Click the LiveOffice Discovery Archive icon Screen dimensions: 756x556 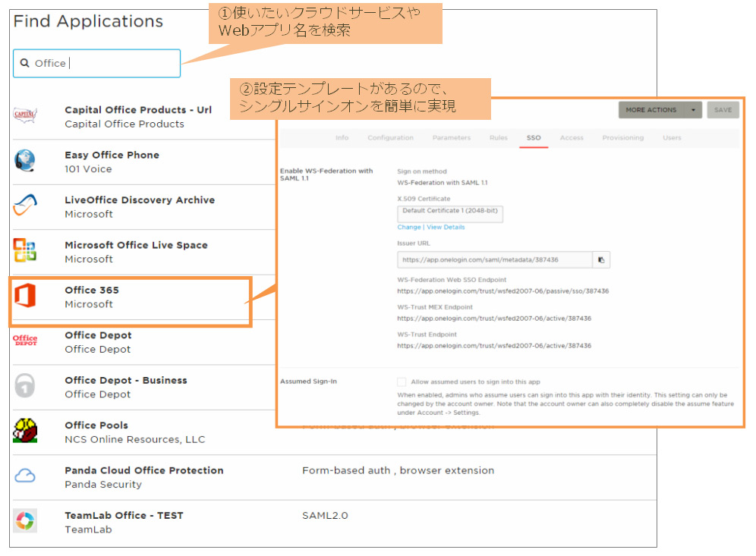(x=24, y=206)
